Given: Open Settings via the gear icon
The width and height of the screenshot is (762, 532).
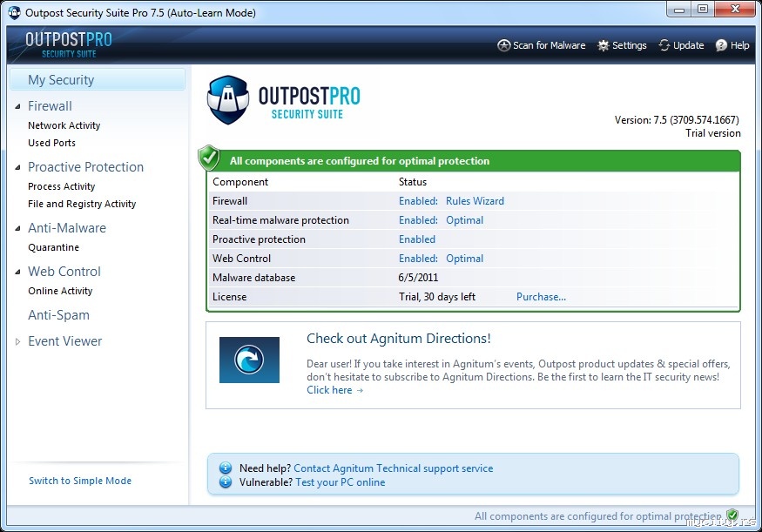Looking at the screenshot, I should [x=604, y=45].
